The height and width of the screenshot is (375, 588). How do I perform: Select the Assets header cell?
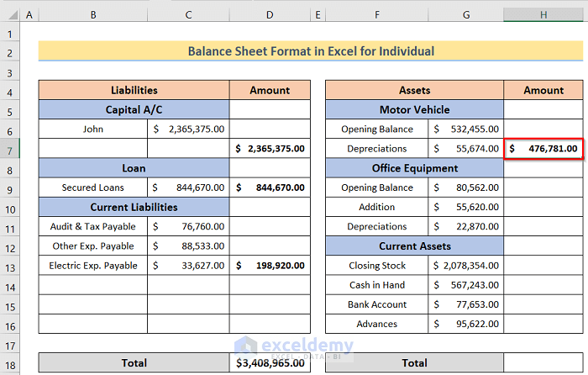(x=414, y=90)
